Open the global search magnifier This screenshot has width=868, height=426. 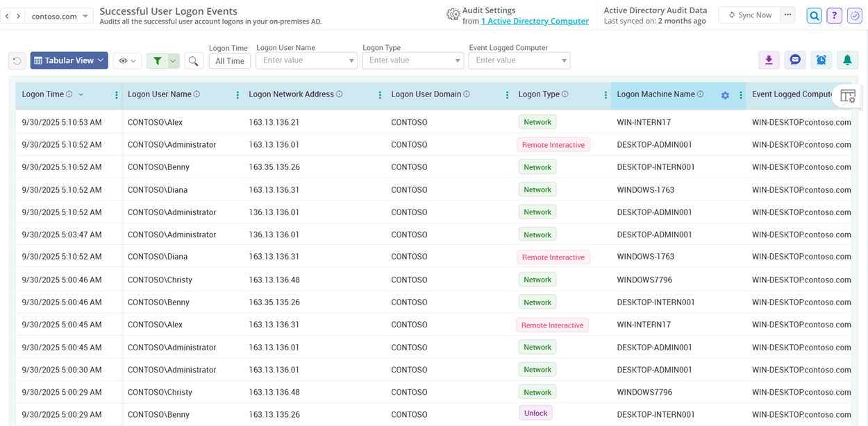814,15
